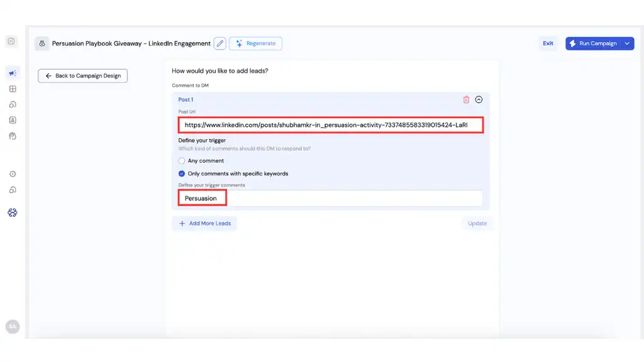This screenshot has height=362, width=644.
Task: Click the brain logo icon in sidebar
Action: click(x=13, y=212)
